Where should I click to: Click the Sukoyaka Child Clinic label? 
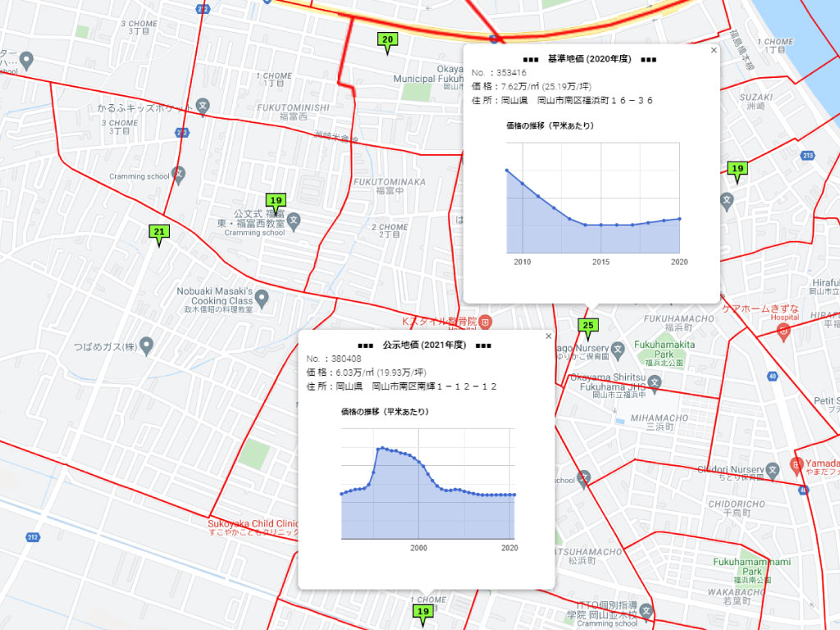pyautogui.click(x=253, y=523)
